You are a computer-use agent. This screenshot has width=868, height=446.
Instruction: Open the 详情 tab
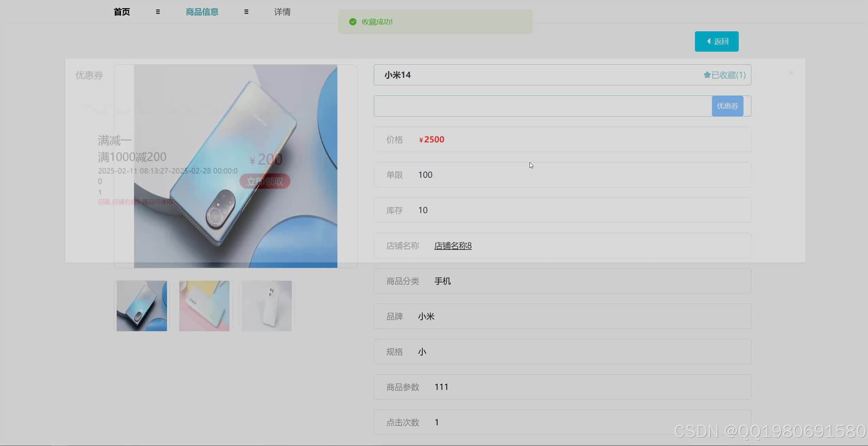[x=282, y=12]
